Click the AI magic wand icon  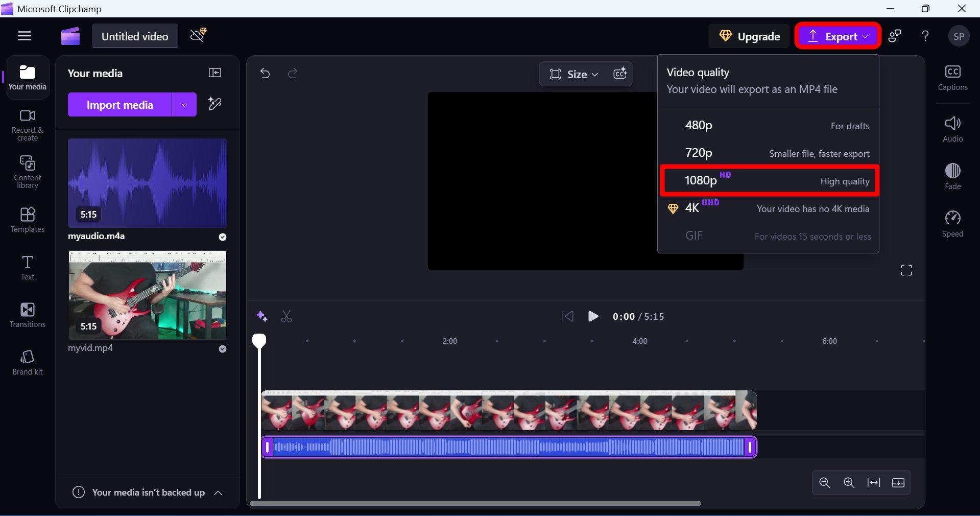(215, 104)
